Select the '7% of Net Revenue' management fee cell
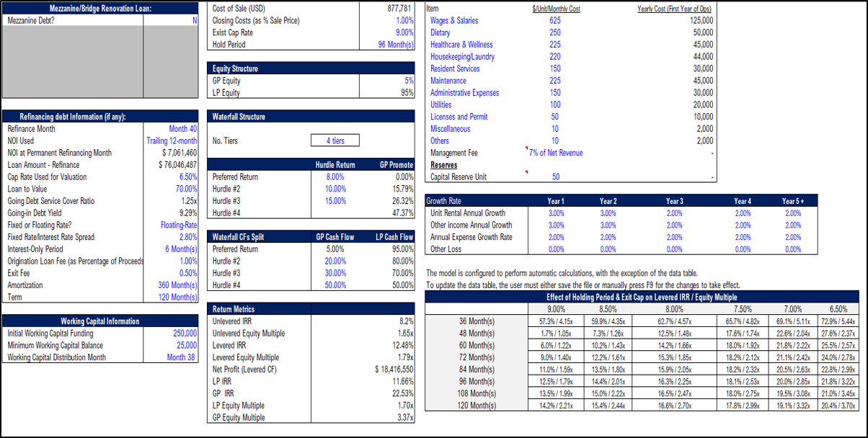The height and width of the screenshot is (438, 868). point(555,153)
